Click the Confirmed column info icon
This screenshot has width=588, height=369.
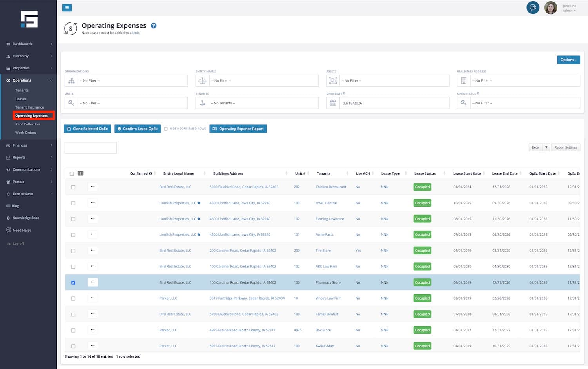pyautogui.click(x=151, y=173)
